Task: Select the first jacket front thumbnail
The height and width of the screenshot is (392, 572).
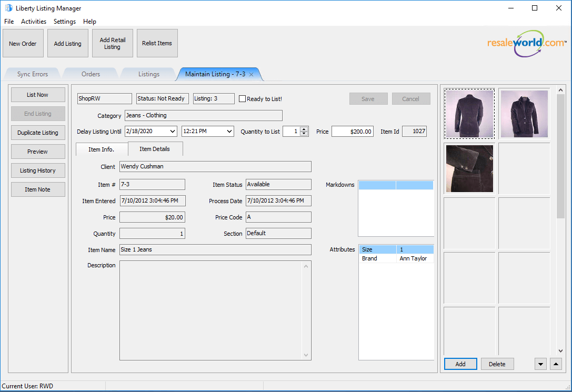Action: pyautogui.click(x=469, y=114)
